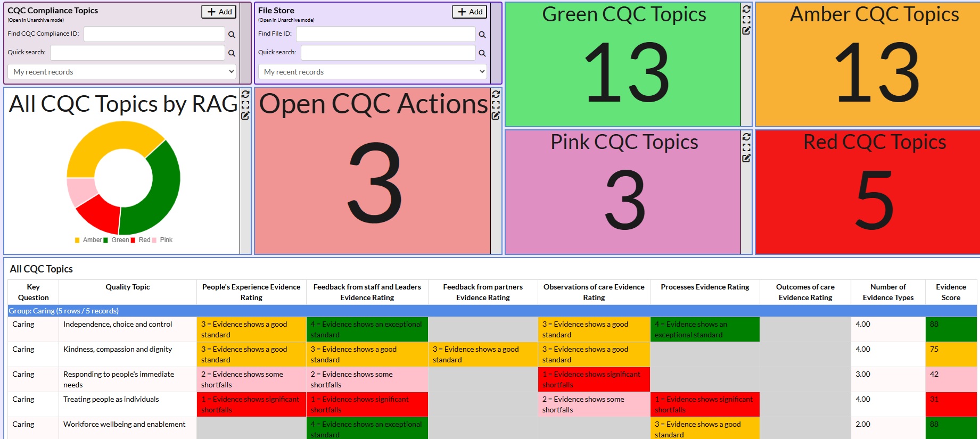The image size is (980, 439).
Task: Click the Green legend swatch
Action: (105, 241)
